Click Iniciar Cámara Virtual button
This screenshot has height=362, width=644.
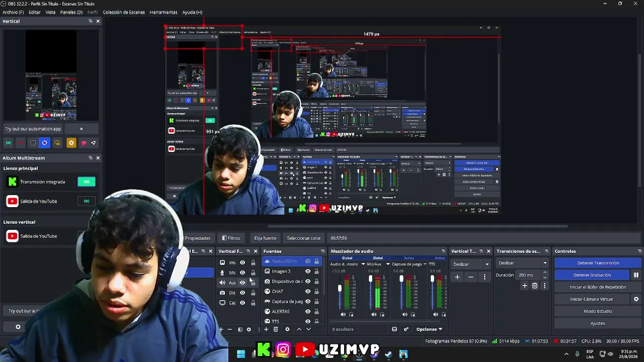pos(592,299)
